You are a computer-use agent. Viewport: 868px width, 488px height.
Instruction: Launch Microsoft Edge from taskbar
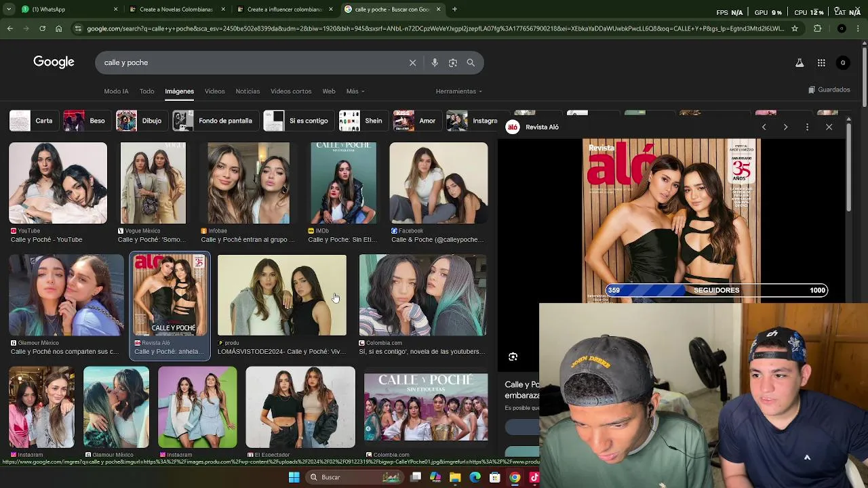click(x=475, y=477)
